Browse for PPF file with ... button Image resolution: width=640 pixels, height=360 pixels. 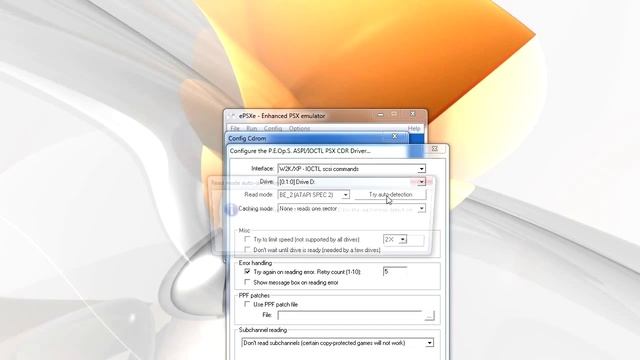click(429, 316)
